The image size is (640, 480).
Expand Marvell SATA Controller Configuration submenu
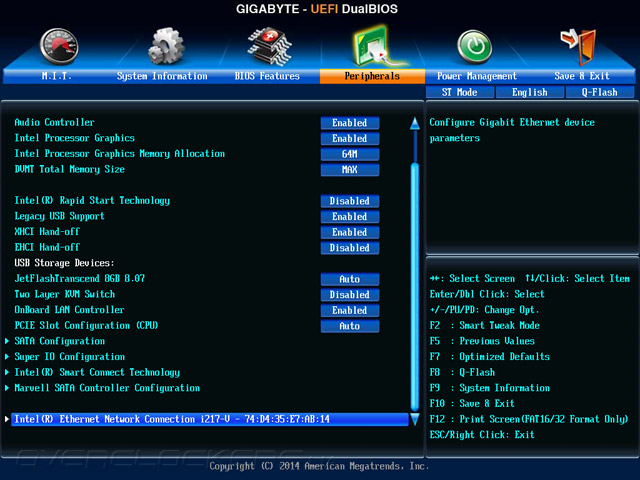[x=107, y=388]
